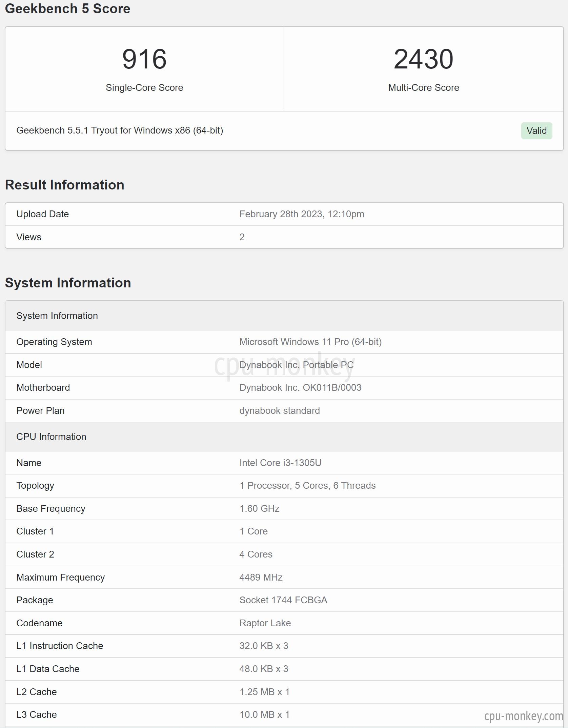
Task: Click the Codename label
Action: [39, 623]
